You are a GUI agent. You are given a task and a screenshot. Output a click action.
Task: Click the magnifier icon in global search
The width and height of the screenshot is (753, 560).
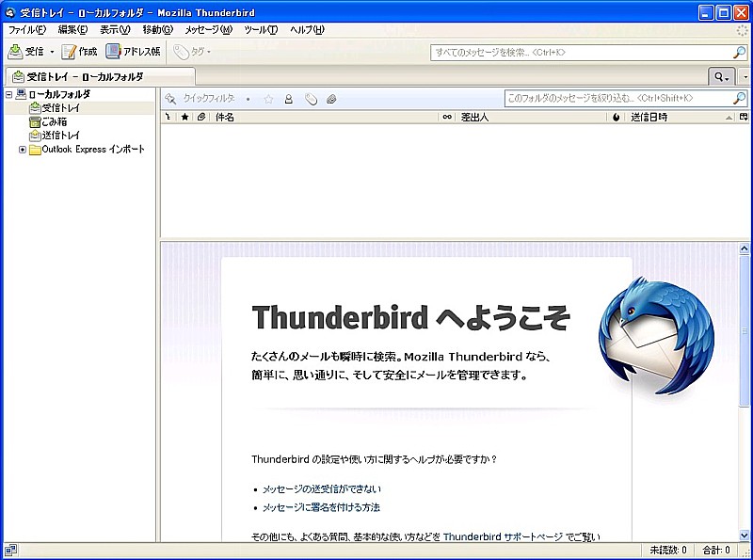tap(740, 53)
